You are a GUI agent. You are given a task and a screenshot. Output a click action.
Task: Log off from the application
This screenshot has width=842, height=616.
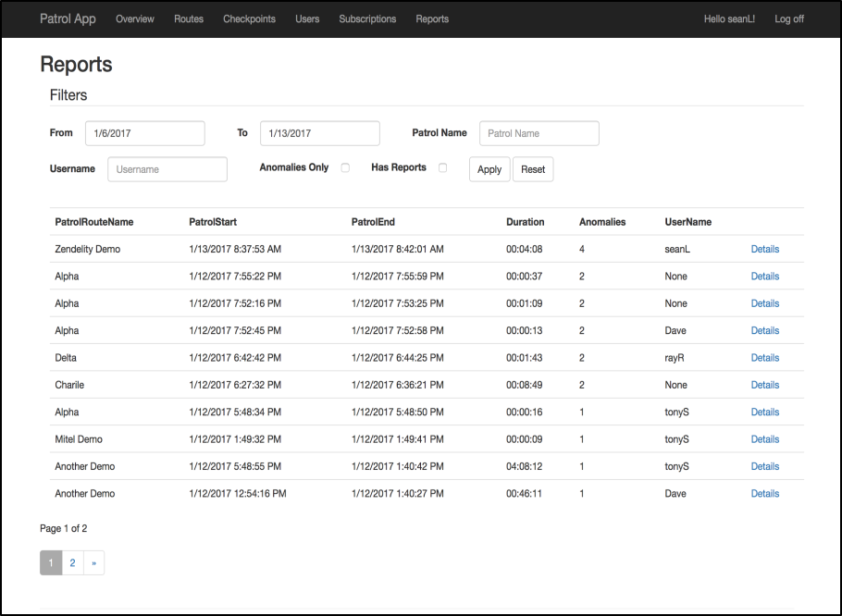[789, 19]
